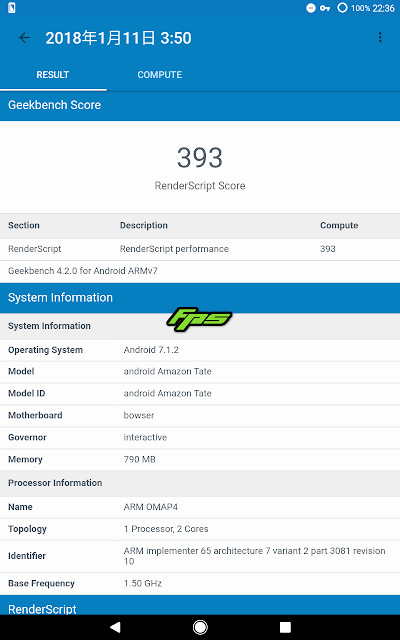
Task: Tap the Android back navigation button
Action: tap(116, 627)
